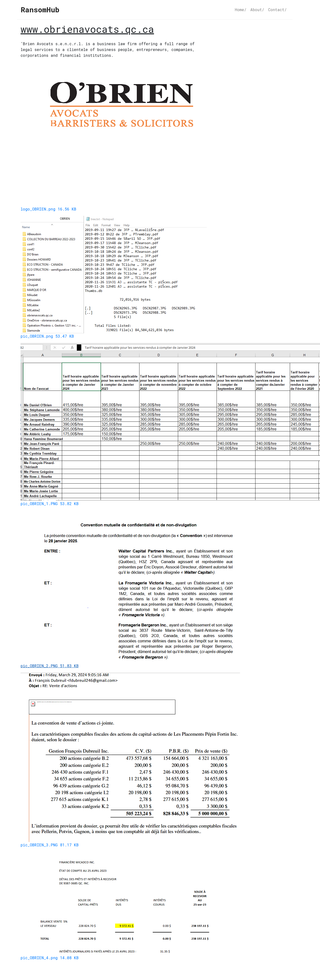Open the pic_OBRIEN_3.PNG 81.17 KB file link

(x=50, y=845)
